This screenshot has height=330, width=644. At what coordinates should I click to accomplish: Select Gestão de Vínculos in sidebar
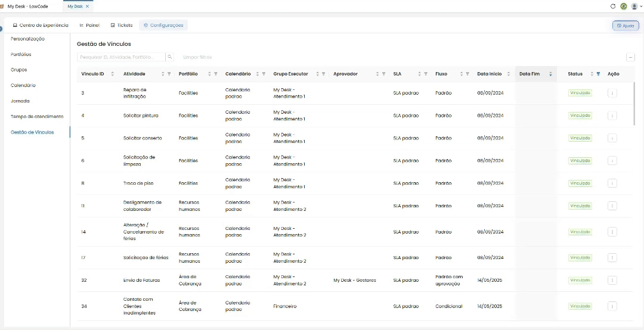coord(32,132)
